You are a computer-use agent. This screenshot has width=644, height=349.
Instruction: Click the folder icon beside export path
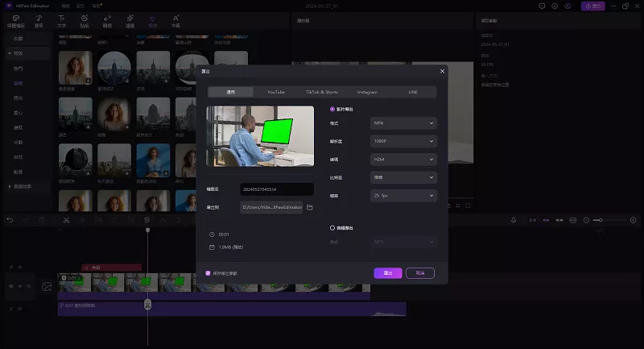point(309,207)
